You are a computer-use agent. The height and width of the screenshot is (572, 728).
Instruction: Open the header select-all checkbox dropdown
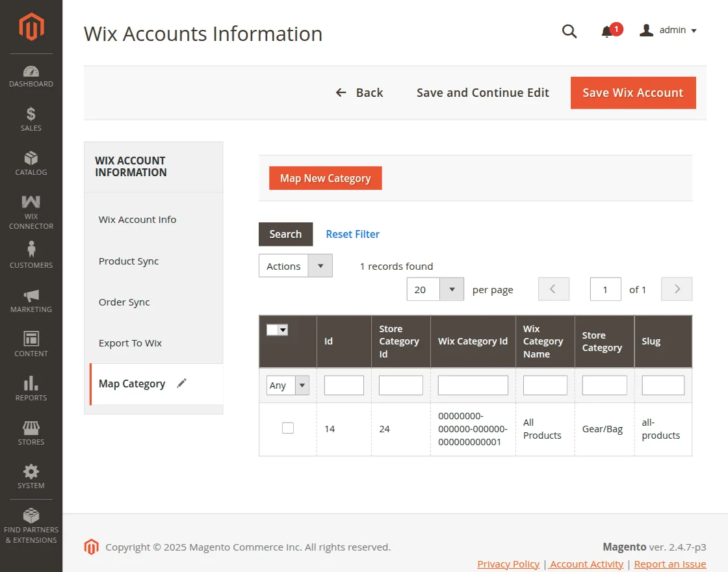coord(283,330)
